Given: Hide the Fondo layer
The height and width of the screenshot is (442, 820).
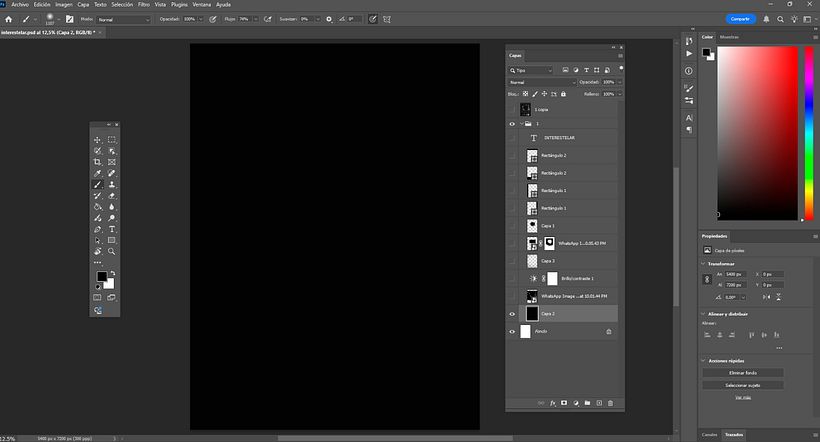Looking at the screenshot, I should point(512,332).
